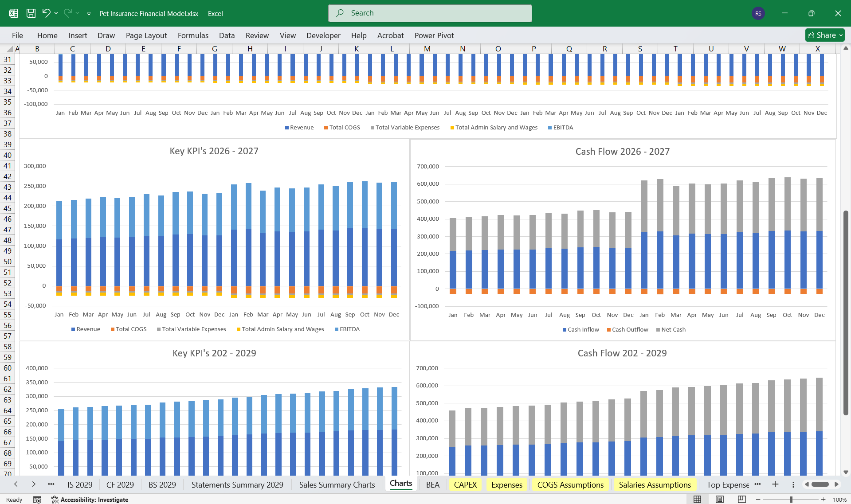Click the Save icon in Quick Access Toolbar
This screenshot has width=851, height=504.
[31, 13]
